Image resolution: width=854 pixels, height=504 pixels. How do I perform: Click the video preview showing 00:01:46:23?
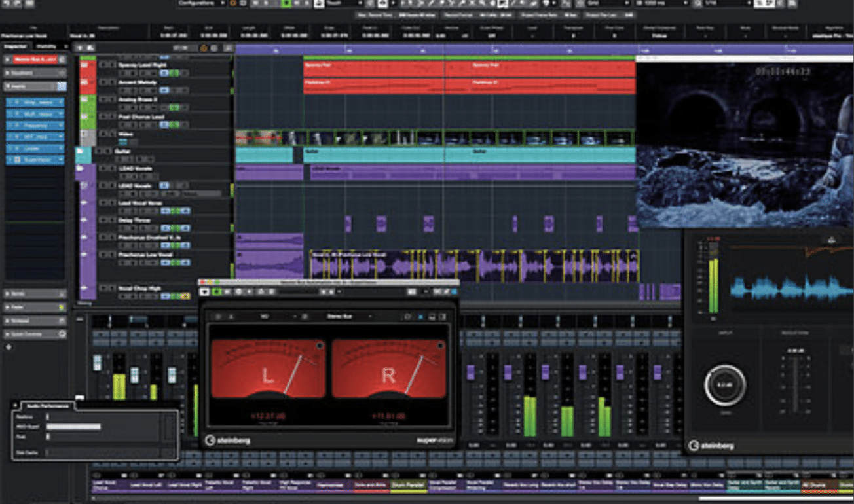[x=745, y=145]
